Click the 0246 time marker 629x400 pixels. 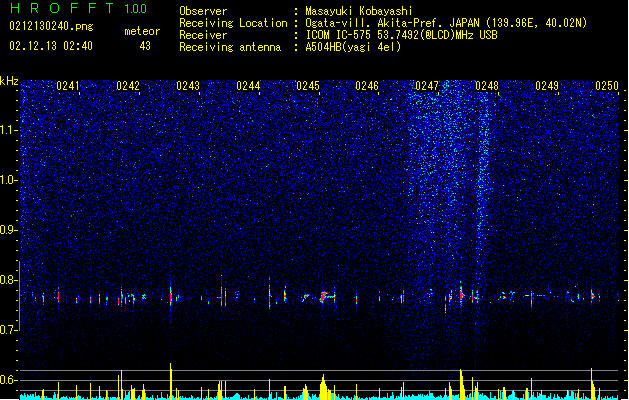367,86
